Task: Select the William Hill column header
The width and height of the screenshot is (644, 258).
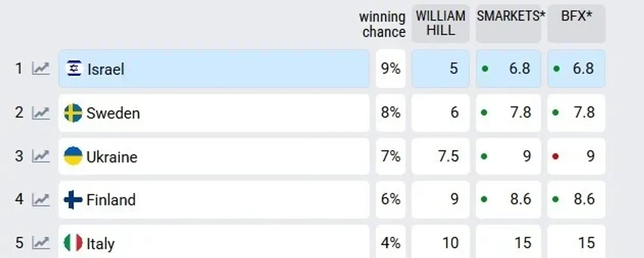Action: pos(441,24)
